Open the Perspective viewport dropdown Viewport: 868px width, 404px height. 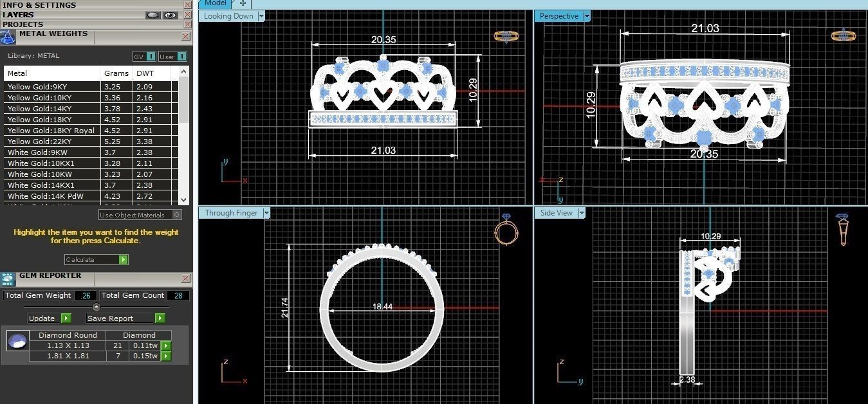click(x=586, y=16)
